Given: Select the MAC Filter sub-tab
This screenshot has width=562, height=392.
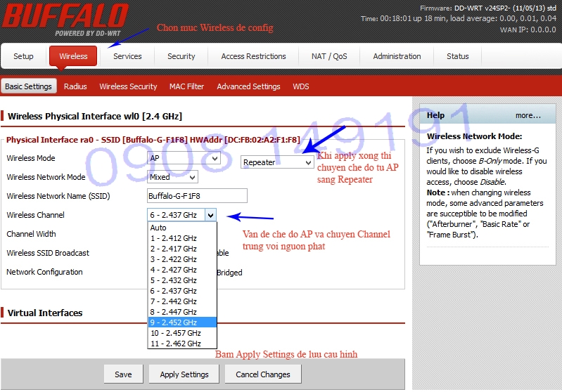Looking at the screenshot, I should coord(186,86).
